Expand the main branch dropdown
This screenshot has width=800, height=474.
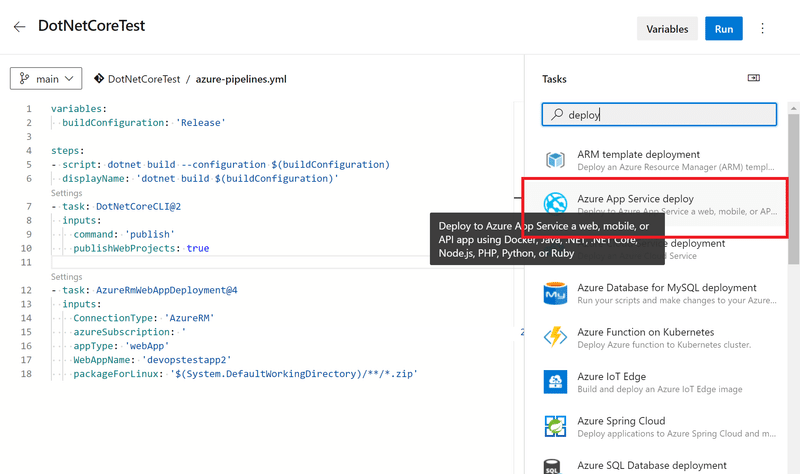click(46, 78)
